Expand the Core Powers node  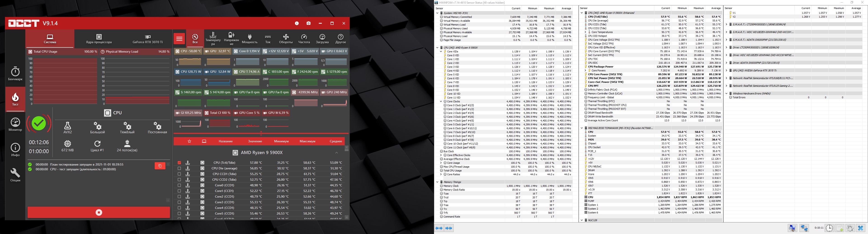pos(586,71)
